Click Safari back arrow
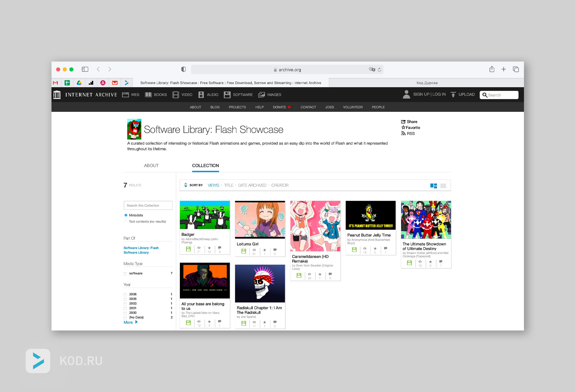 pos(98,69)
